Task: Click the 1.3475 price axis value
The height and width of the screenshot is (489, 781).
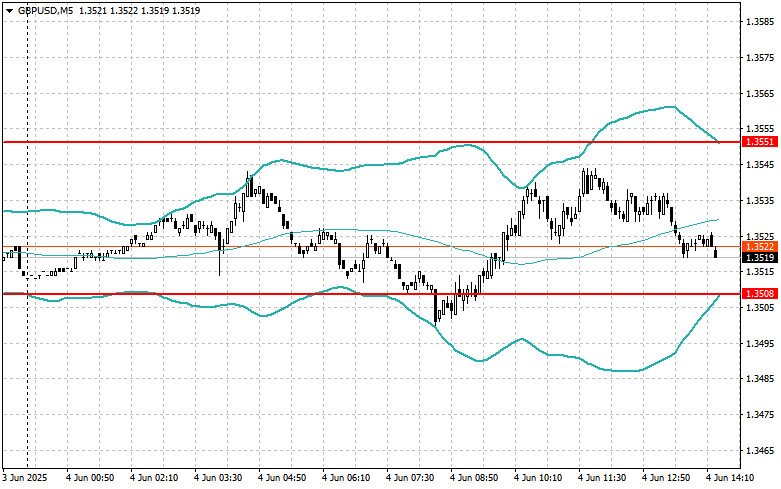Action: coord(760,415)
